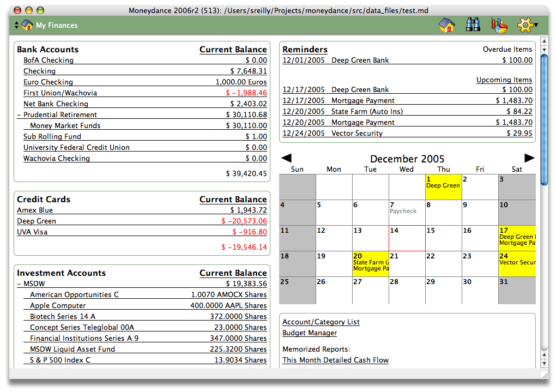Screen dimensions: 556x392
Task: Open 12/20/2005 Mortgage Payment reminder
Action: coord(407,122)
